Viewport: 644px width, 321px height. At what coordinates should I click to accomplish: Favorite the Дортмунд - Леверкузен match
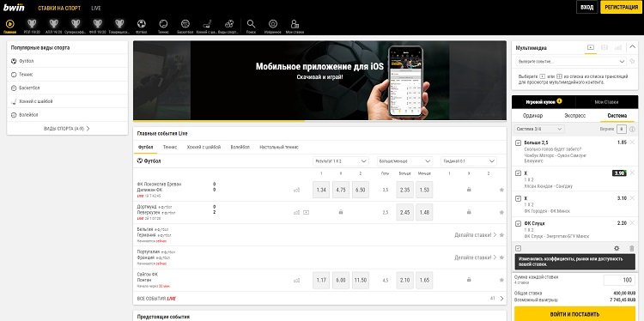501,212
